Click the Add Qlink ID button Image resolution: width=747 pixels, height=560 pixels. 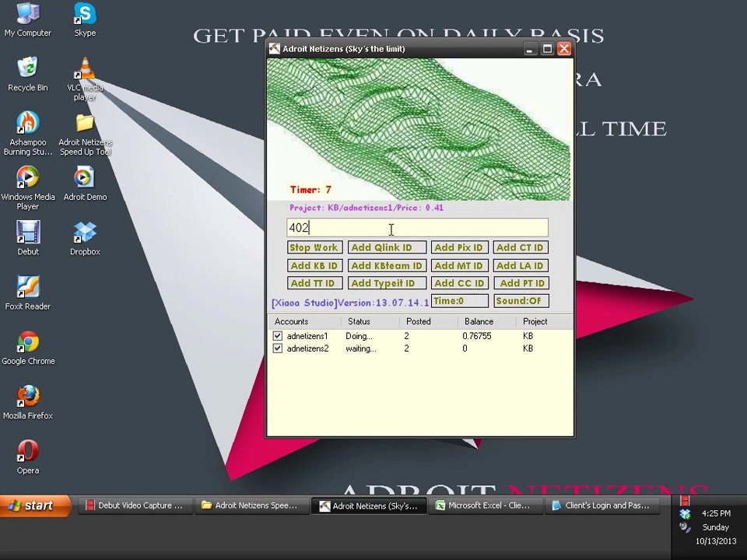387,247
